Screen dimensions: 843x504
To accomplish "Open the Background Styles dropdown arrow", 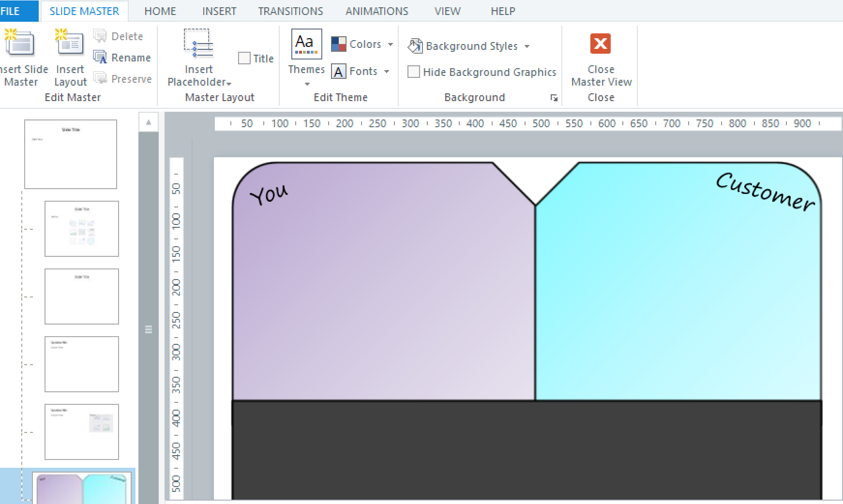I will pyautogui.click(x=527, y=46).
